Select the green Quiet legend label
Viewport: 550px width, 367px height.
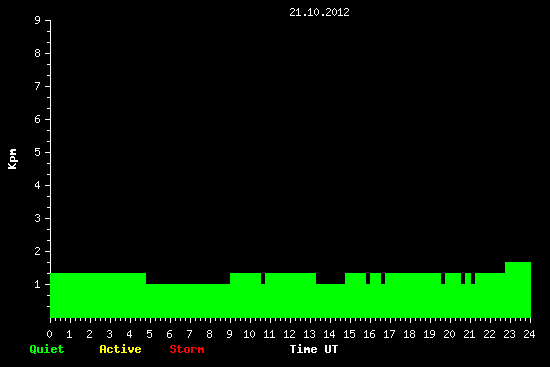(47, 349)
